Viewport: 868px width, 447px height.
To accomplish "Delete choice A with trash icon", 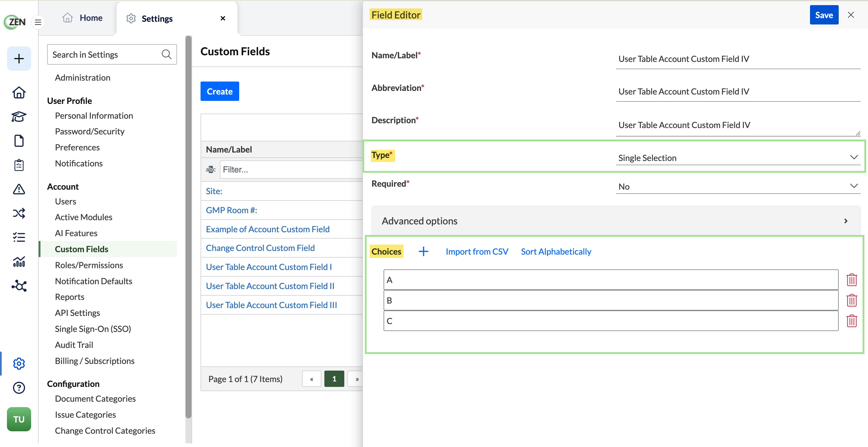I will tap(851, 280).
